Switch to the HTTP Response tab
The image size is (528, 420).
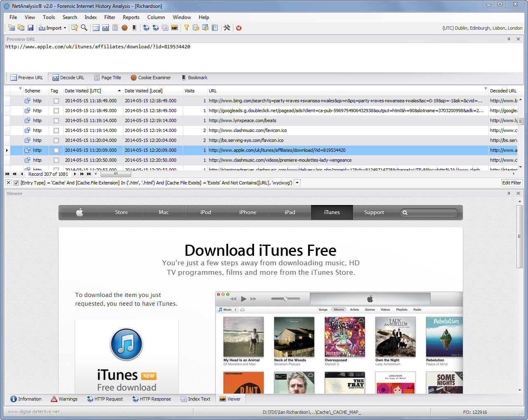point(151,399)
